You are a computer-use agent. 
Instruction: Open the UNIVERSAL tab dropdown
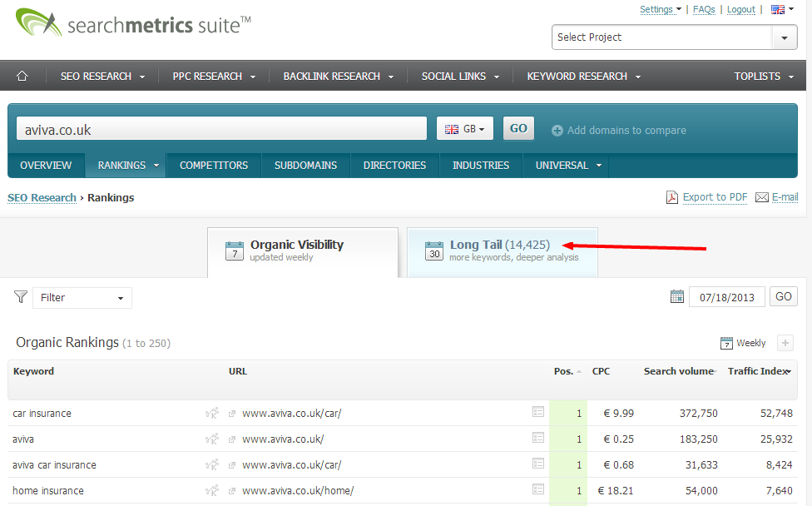566,166
